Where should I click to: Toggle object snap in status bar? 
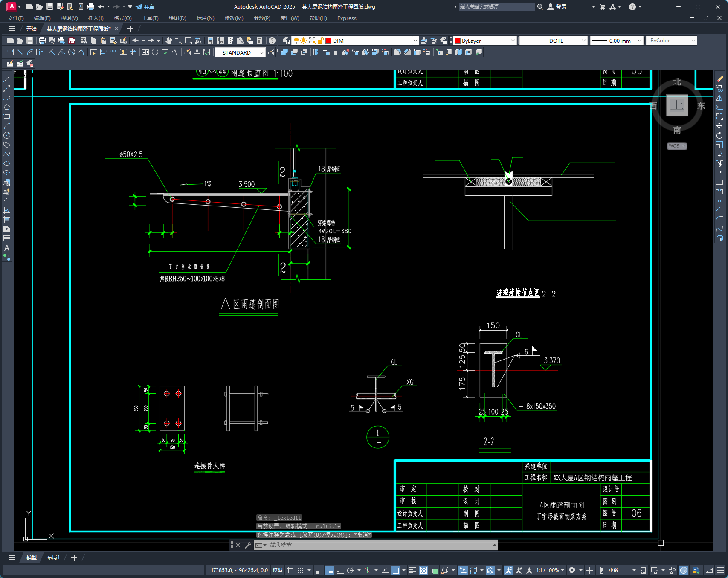(395, 570)
